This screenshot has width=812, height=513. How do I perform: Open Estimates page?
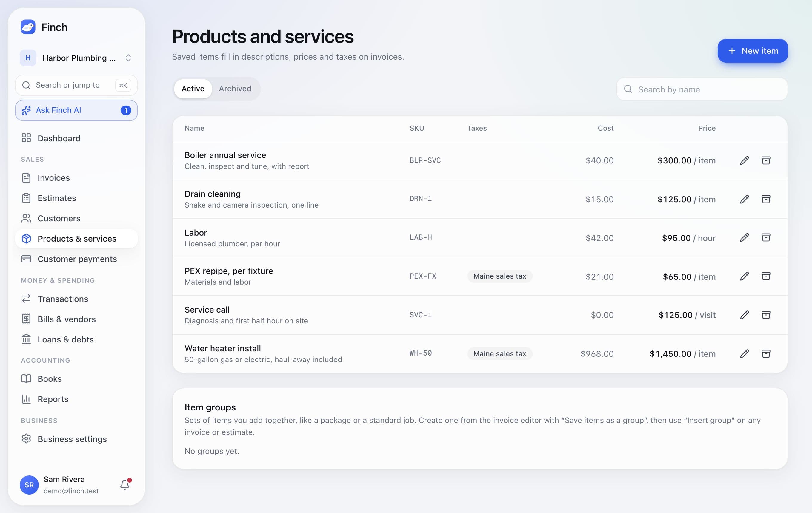(76, 198)
